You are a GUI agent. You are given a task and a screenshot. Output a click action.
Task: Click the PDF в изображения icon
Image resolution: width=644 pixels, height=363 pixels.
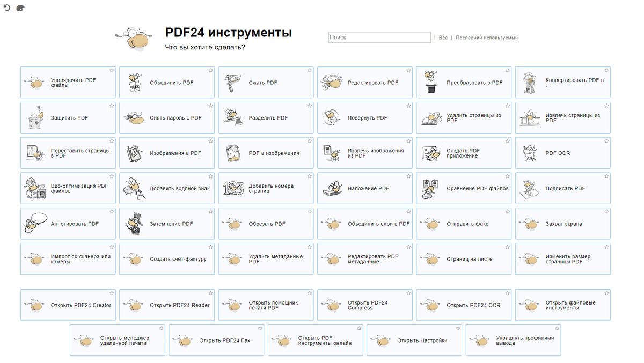[x=233, y=153]
